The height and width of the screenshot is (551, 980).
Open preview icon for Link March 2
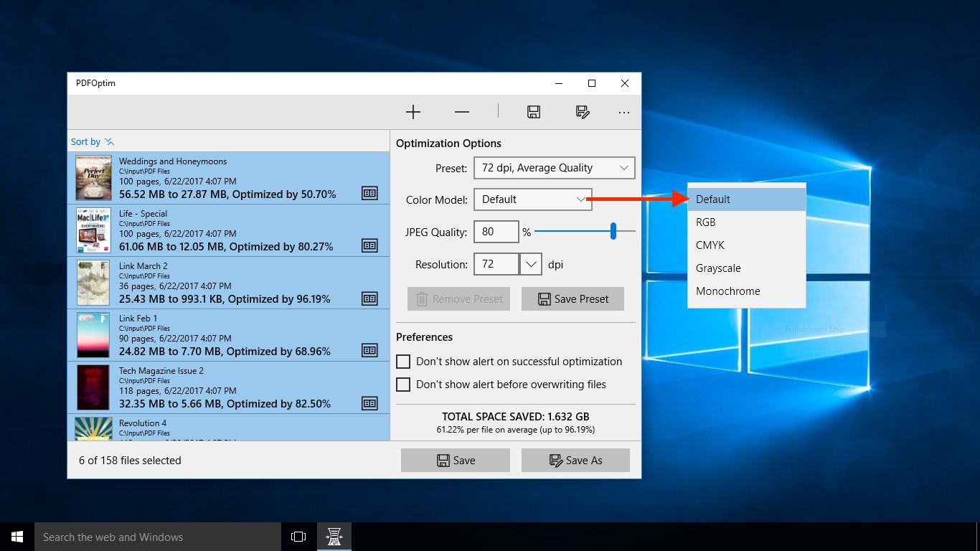pos(369,298)
